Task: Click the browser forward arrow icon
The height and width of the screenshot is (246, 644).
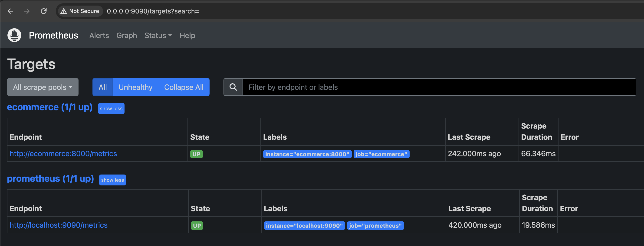Action: (x=27, y=11)
